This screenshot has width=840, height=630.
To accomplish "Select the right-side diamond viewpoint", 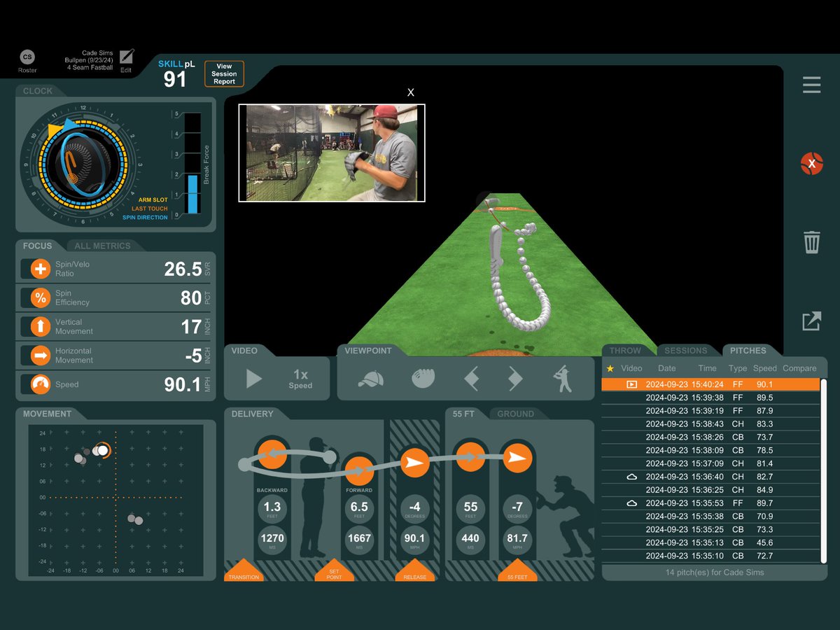I will [515, 379].
